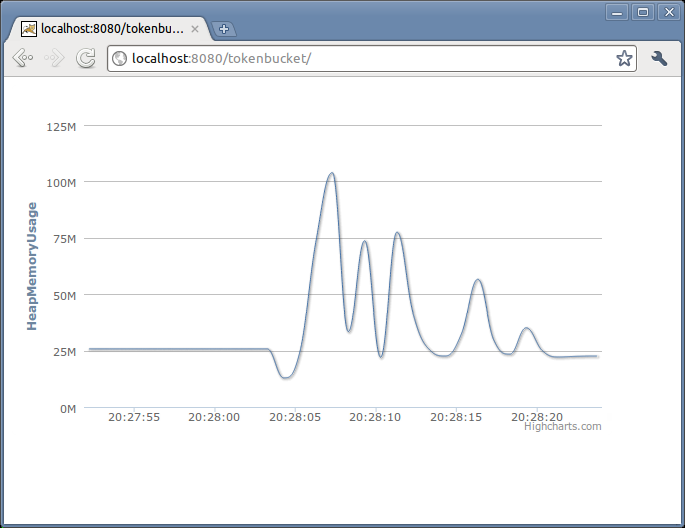Select the localhost:8080/tokenbu tab
685x528 pixels.
(x=111, y=29)
